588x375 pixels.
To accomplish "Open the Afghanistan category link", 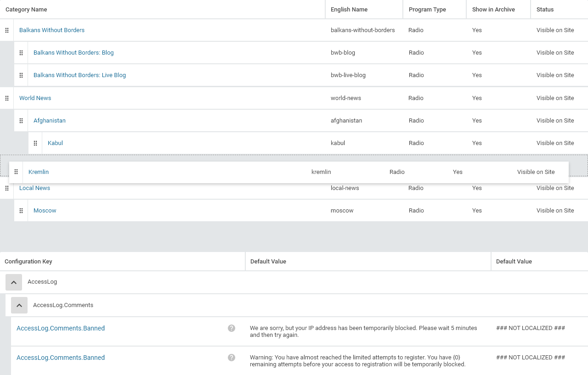I will coord(50,121).
